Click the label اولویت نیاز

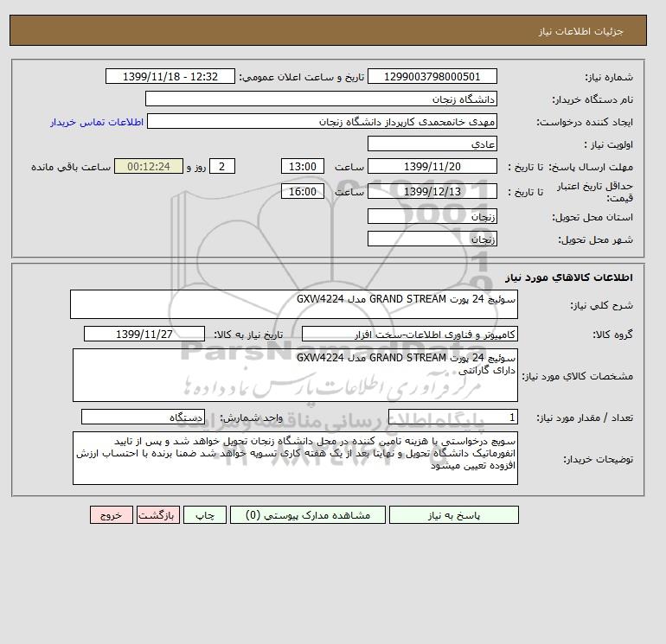tap(608, 144)
